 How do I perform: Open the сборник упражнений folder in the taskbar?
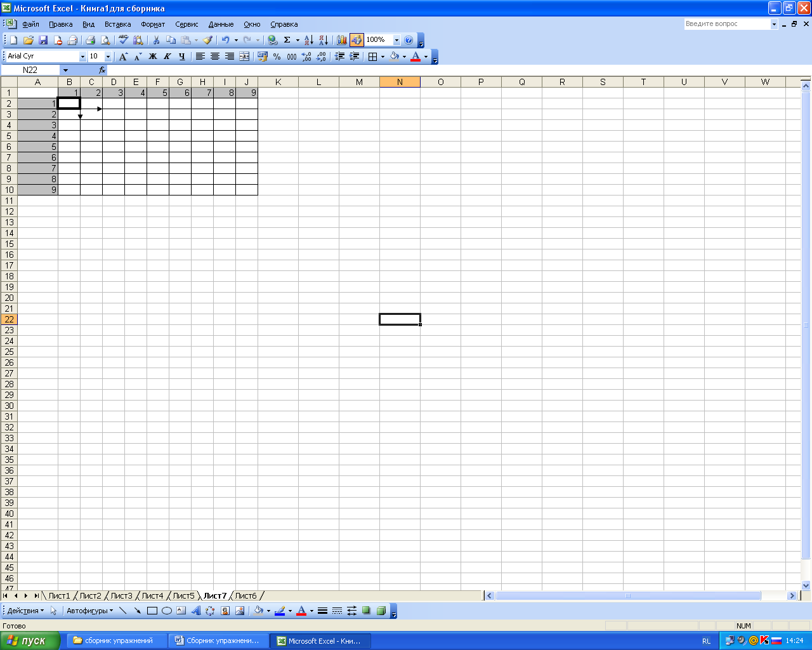117,640
